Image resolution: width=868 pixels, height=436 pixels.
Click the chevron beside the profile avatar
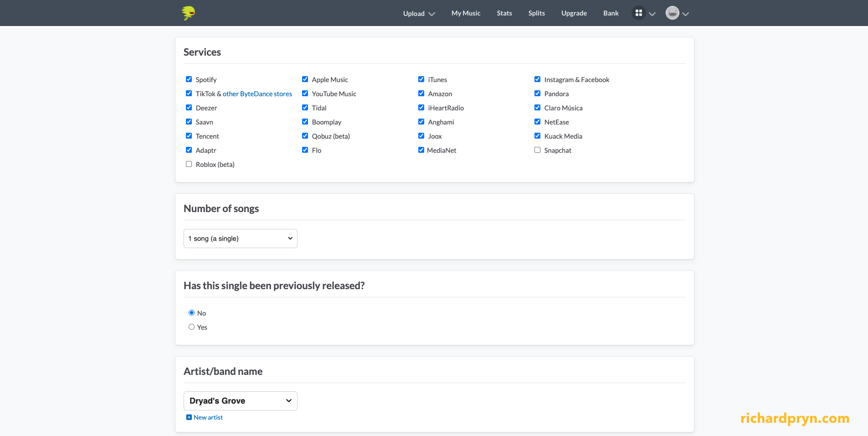coord(685,13)
